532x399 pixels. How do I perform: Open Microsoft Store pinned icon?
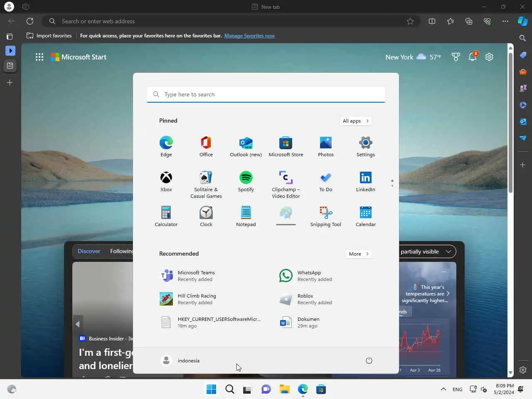point(286,147)
